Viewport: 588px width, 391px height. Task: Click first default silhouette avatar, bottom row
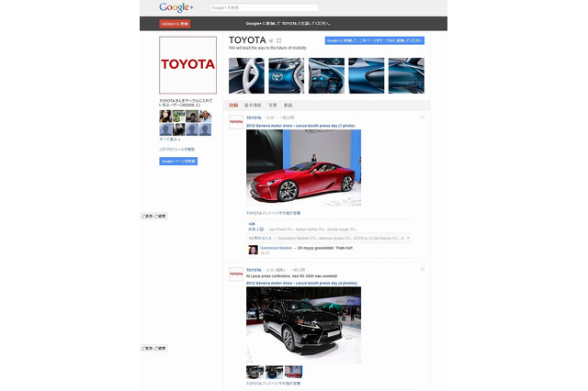pos(165,129)
